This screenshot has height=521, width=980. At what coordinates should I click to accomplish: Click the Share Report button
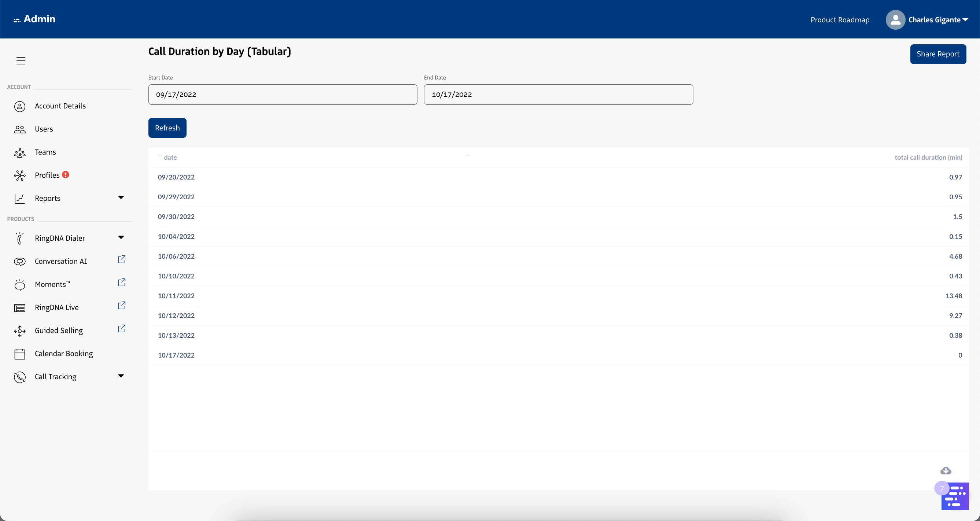[938, 54]
